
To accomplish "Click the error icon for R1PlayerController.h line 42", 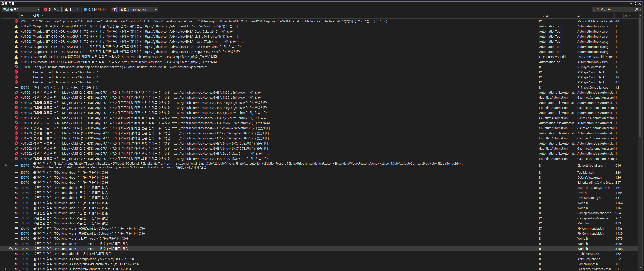I will point(16,82).
